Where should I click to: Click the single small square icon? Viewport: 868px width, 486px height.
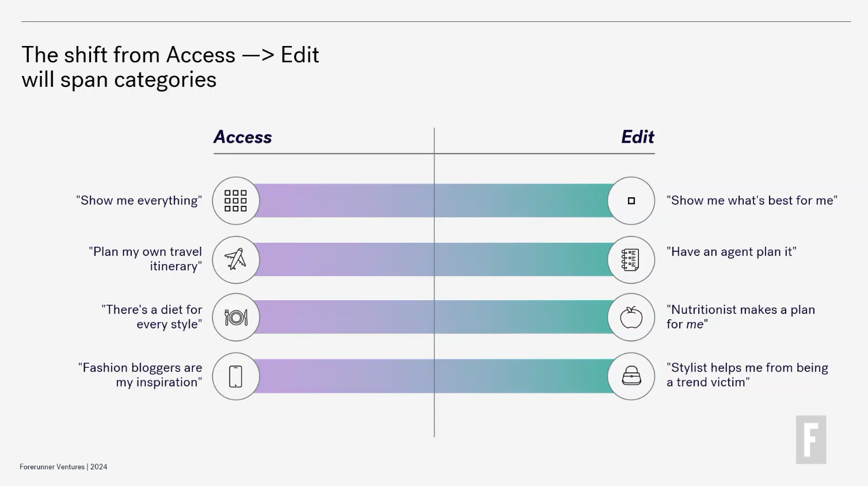(631, 201)
